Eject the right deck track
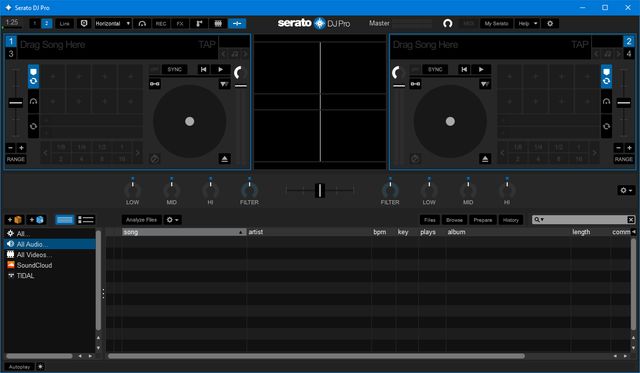The image size is (640, 373). coord(485,159)
